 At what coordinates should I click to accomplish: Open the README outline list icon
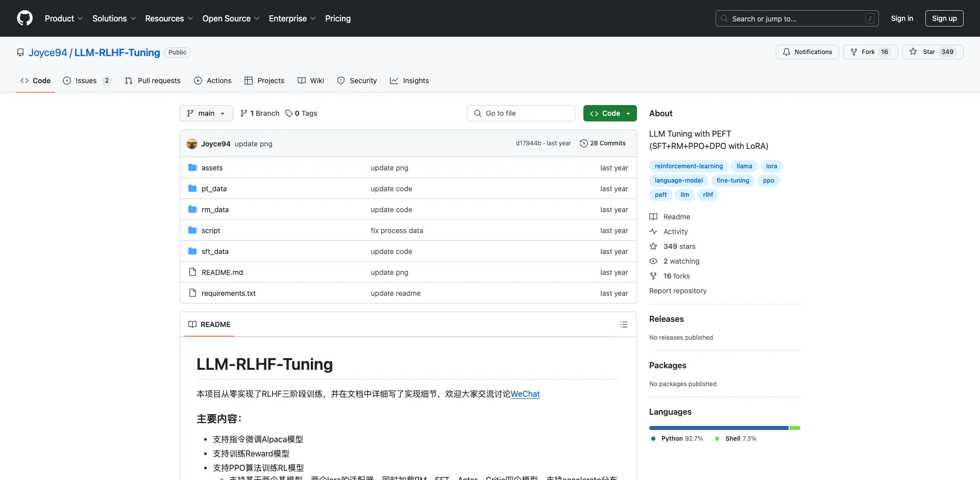623,324
